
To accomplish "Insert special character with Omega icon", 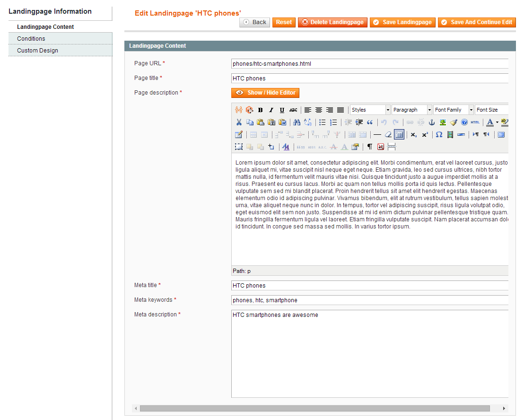I will point(439,135).
